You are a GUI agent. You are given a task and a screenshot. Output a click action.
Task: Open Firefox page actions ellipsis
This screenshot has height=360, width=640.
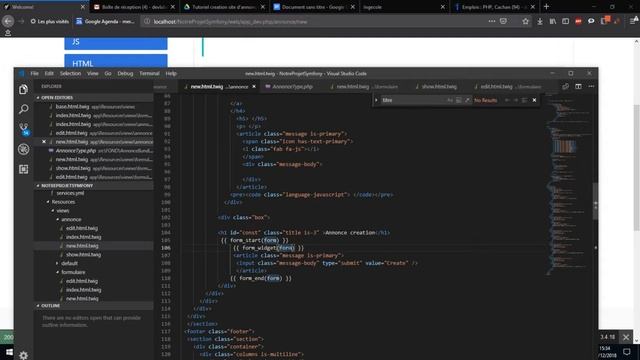point(491,21)
